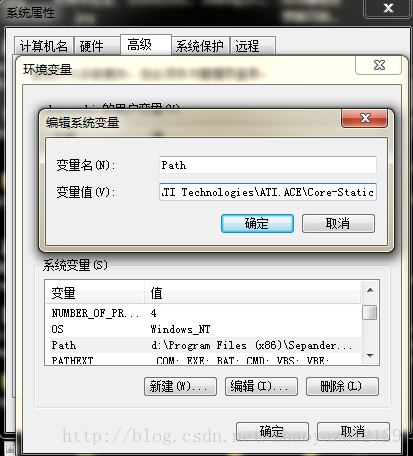Image resolution: width=413 pixels, height=456 pixels.
Task: Switch to the 计算机名 tab
Action: coord(44,46)
